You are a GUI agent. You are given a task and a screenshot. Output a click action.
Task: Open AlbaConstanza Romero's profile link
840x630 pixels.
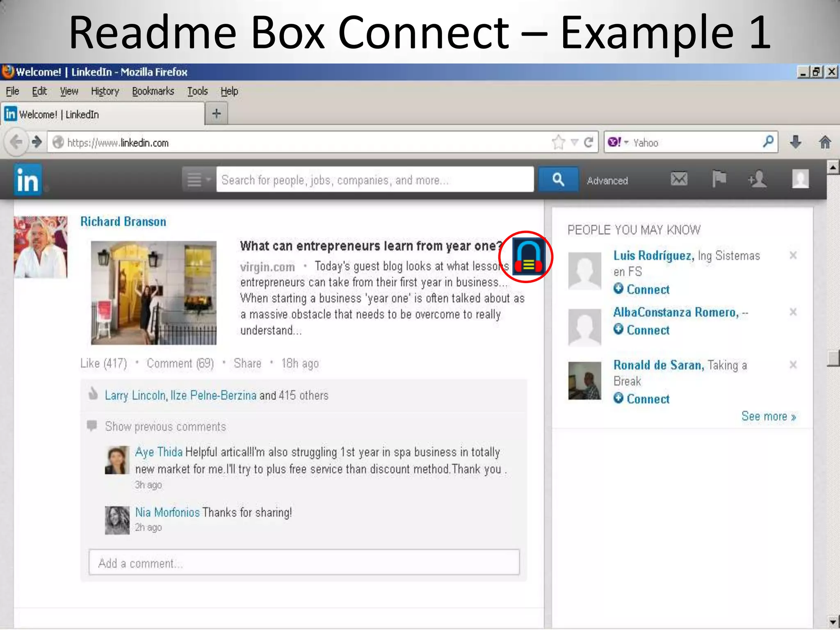(x=676, y=312)
